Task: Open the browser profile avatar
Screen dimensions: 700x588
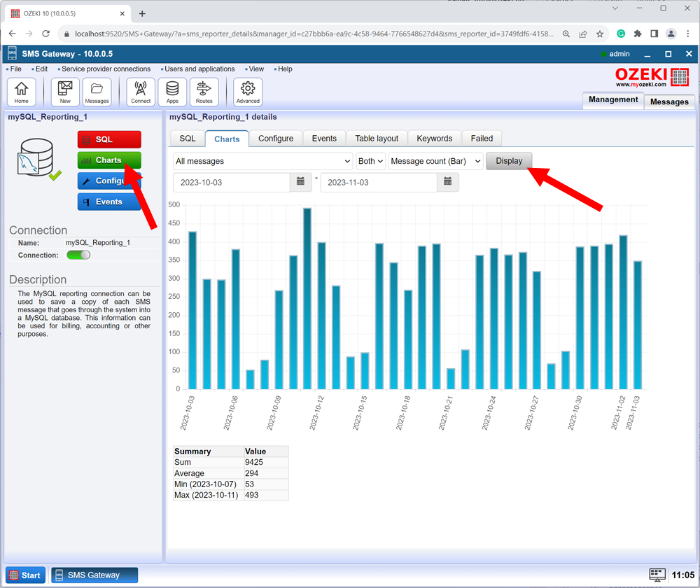Action: (x=671, y=34)
